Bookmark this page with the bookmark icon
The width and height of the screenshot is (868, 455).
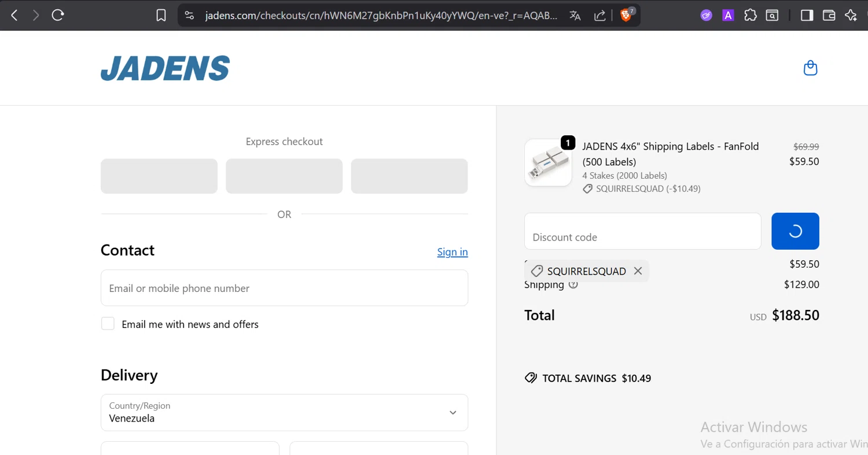[161, 16]
